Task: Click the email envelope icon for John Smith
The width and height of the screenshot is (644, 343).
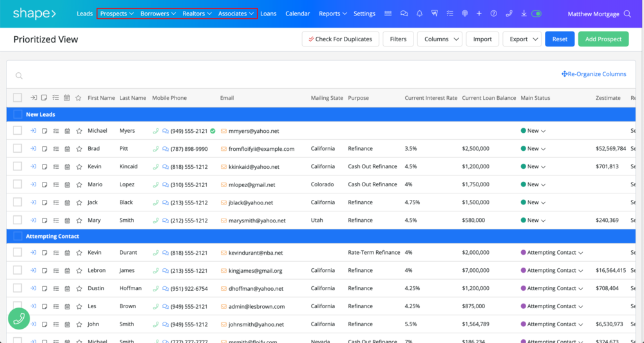Action: tap(224, 324)
